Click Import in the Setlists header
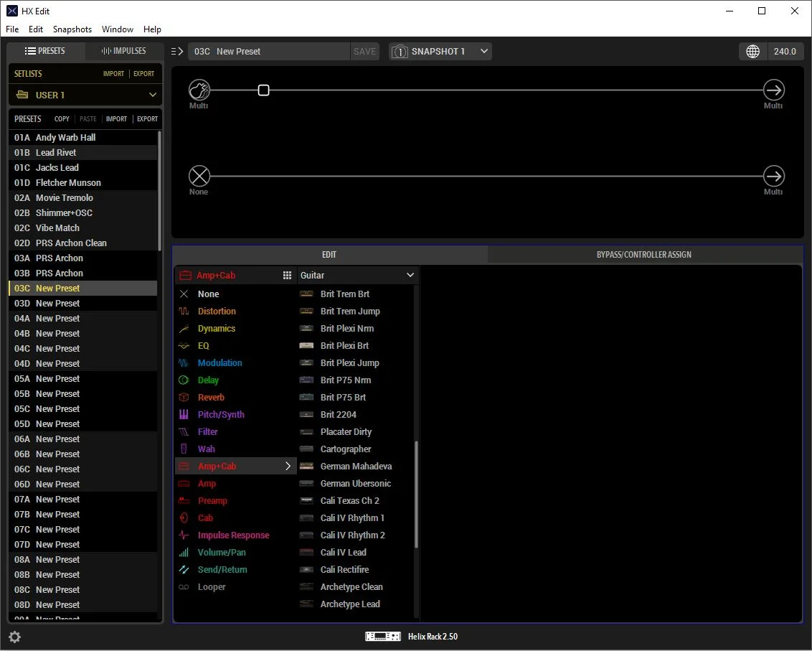The width and height of the screenshot is (812, 651). pos(113,74)
